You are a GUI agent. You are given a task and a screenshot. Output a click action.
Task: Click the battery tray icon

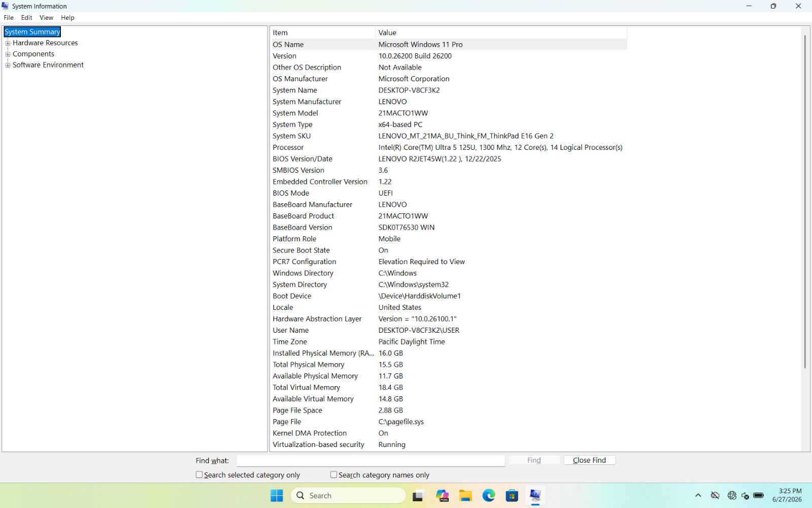click(759, 495)
